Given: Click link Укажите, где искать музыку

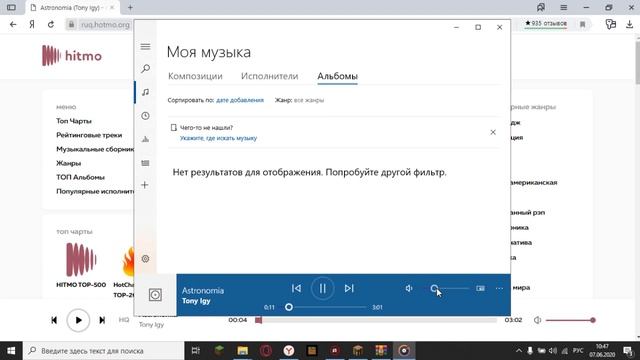Looking at the screenshot, I should (218, 138).
